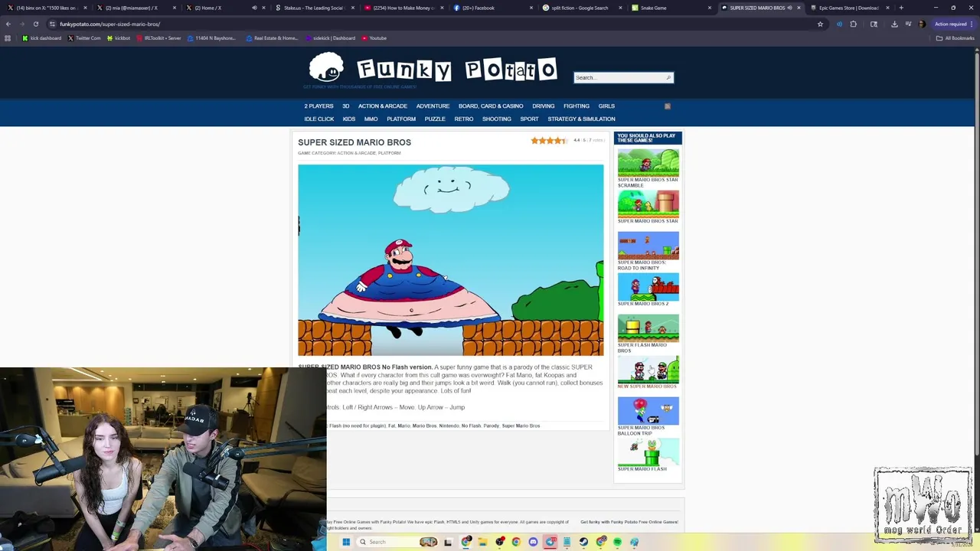Image resolution: width=980 pixels, height=551 pixels.
Task: Open the Windows Start menu
Action: [346, 542]
